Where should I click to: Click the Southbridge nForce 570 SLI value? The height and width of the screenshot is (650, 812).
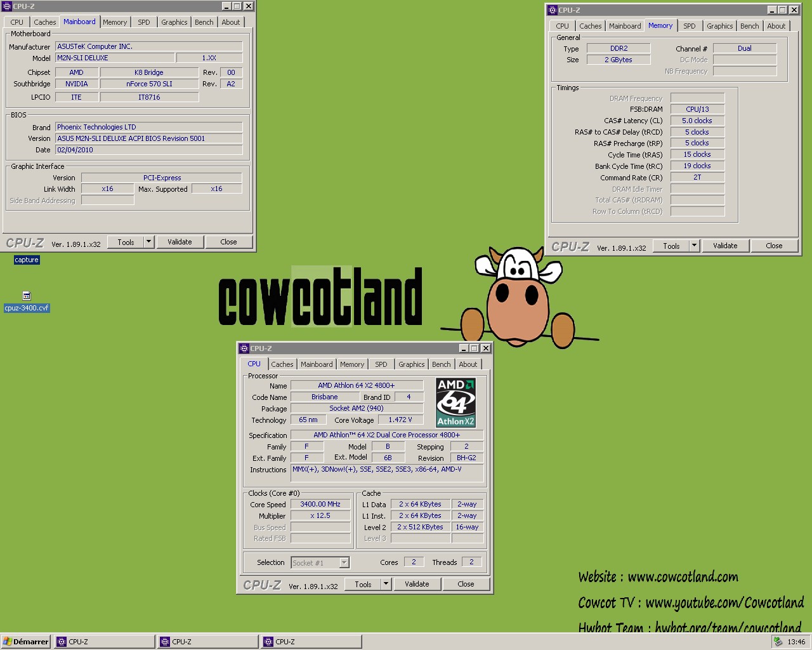tap(149, 84)
